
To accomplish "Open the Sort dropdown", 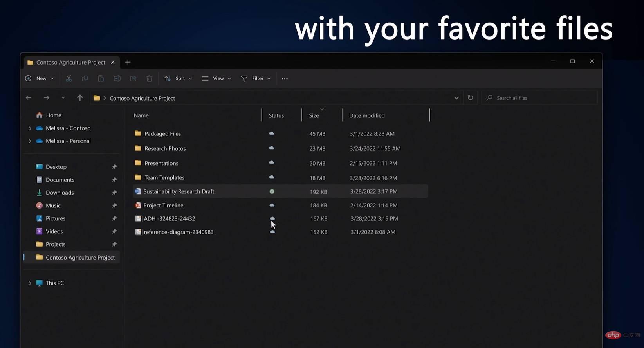I will tap(178, 79).
